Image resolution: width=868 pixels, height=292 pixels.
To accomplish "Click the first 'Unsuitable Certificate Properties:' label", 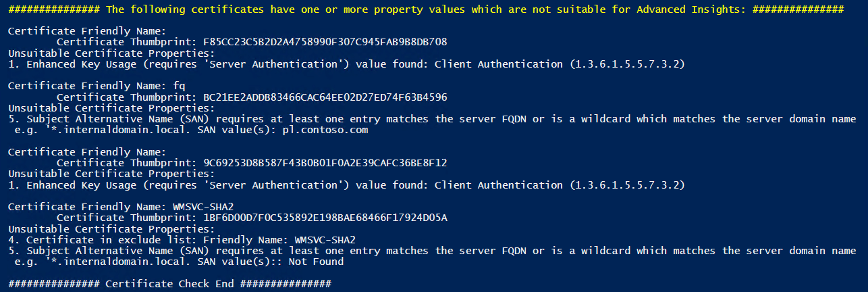I will coord(111,53).
